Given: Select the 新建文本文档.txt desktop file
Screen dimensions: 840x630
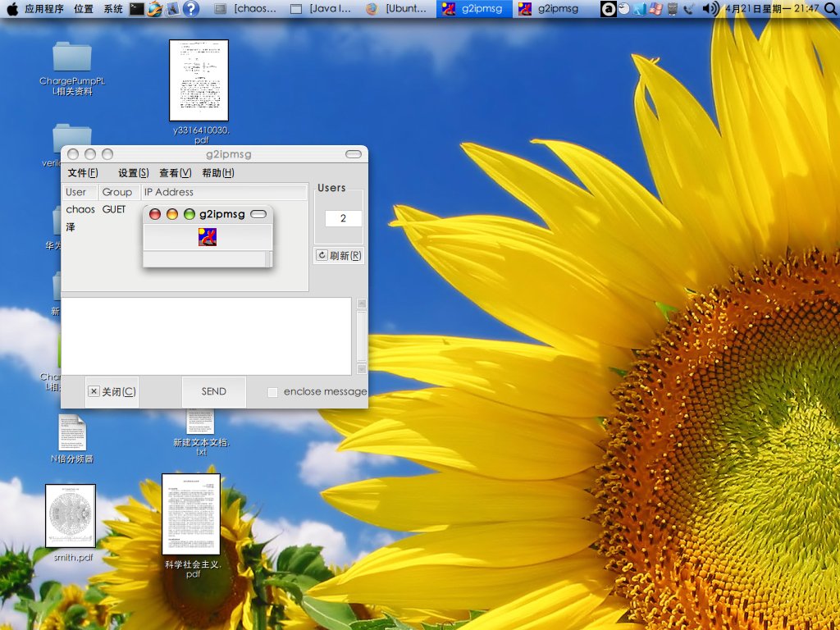Looking at the screenshot, I should (201, 432).
